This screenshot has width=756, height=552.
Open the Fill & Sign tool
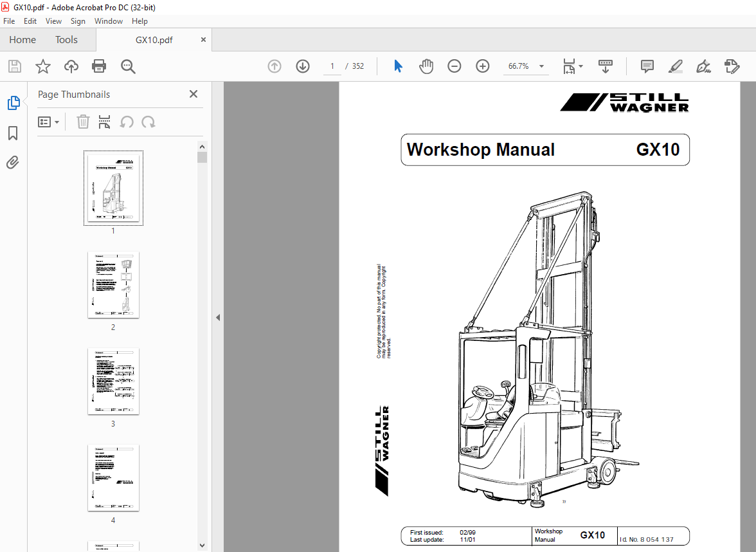tap(703, 66)
